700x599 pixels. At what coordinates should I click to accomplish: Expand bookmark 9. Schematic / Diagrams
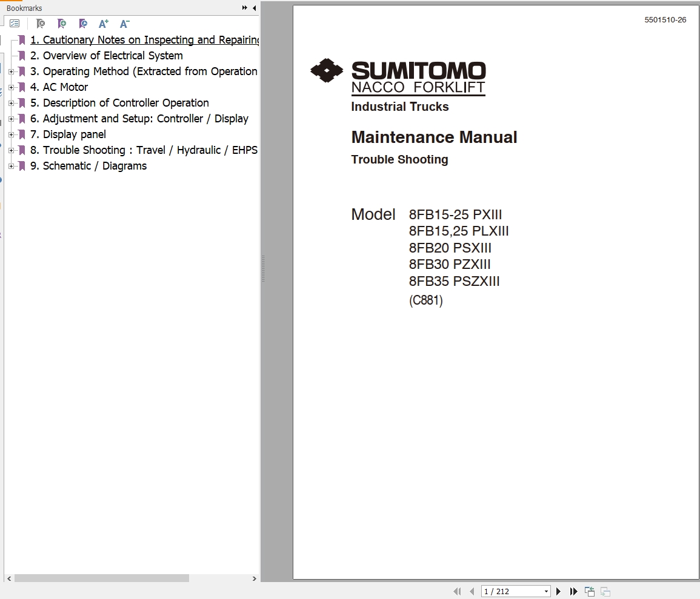pos(11,166)
